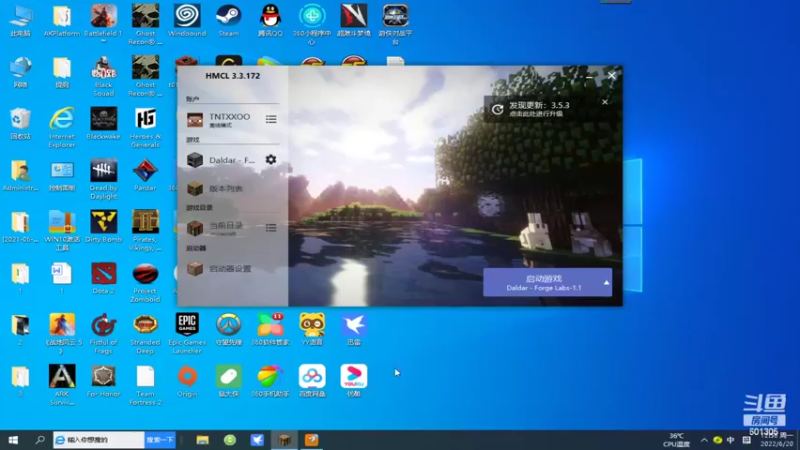Open the Windows Start menu
Screen dimensions: 800x450
(13, 440)
